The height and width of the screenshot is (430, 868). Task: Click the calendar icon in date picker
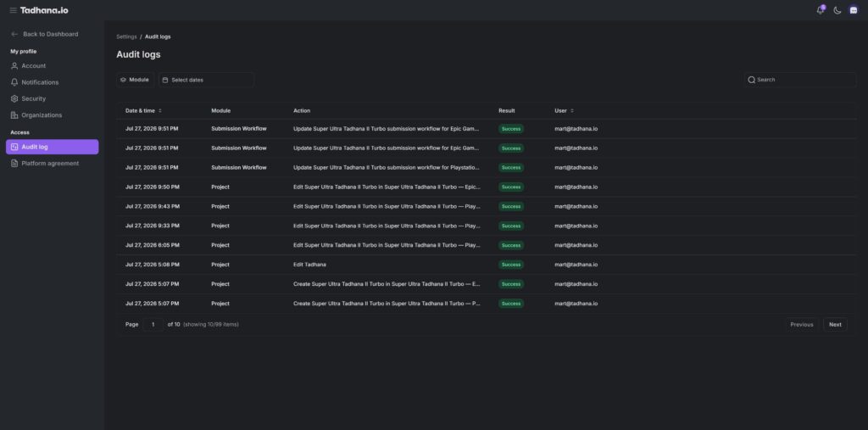165,80
